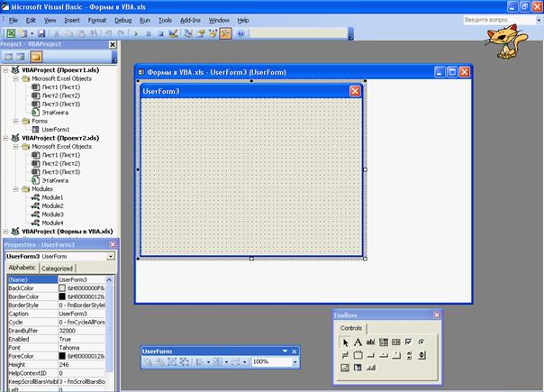Open the Object Browser from toolbar

tap(213, 32)
